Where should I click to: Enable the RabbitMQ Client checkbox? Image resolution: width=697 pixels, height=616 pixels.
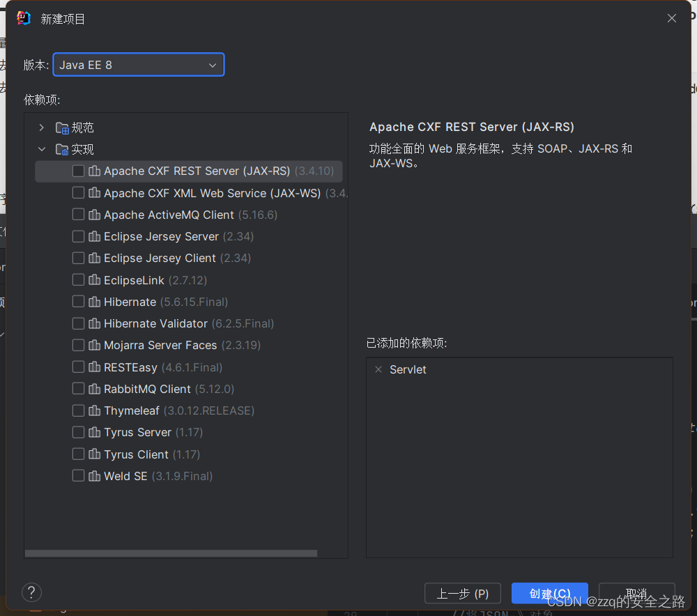(78, 389)
